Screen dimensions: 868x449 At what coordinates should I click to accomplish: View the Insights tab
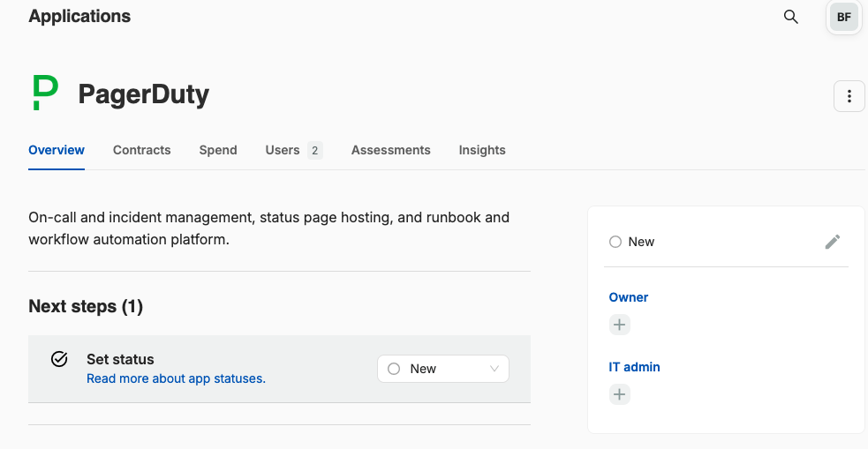tap(482, 150)
